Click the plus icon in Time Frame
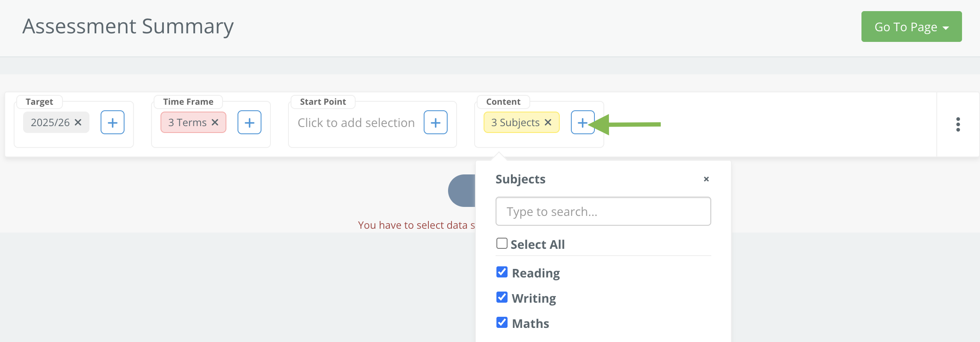 [249, 122]
